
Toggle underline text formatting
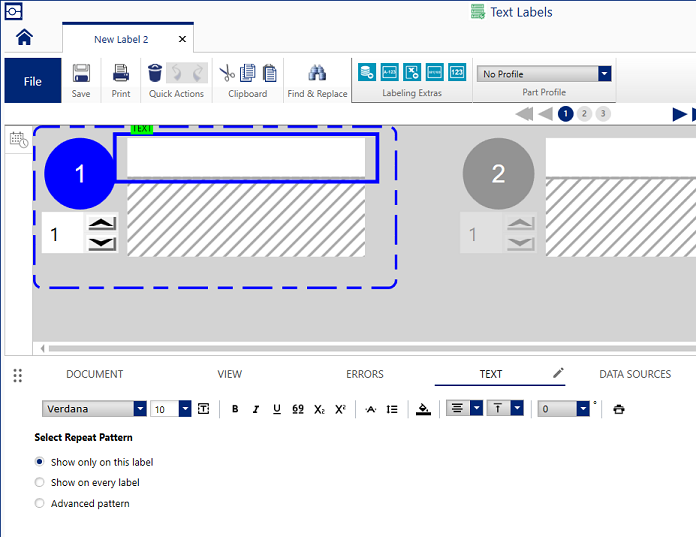click(x=277, y=409)
